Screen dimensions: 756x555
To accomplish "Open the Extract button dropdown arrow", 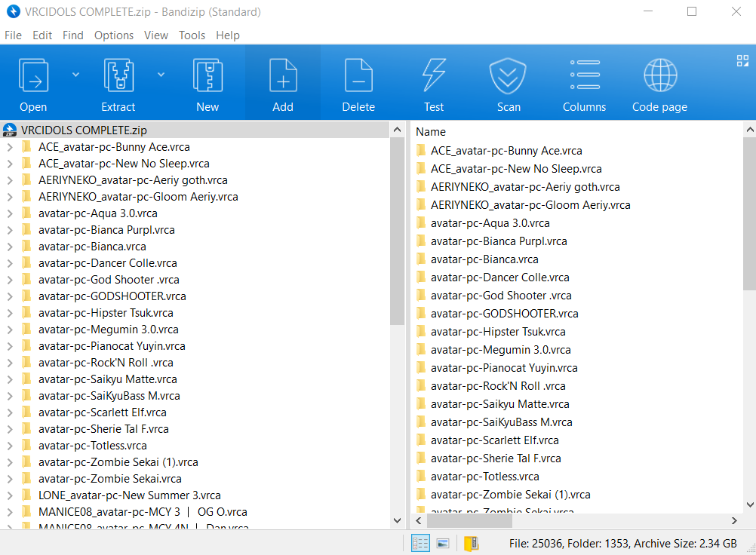I will (x=161, y=75).
